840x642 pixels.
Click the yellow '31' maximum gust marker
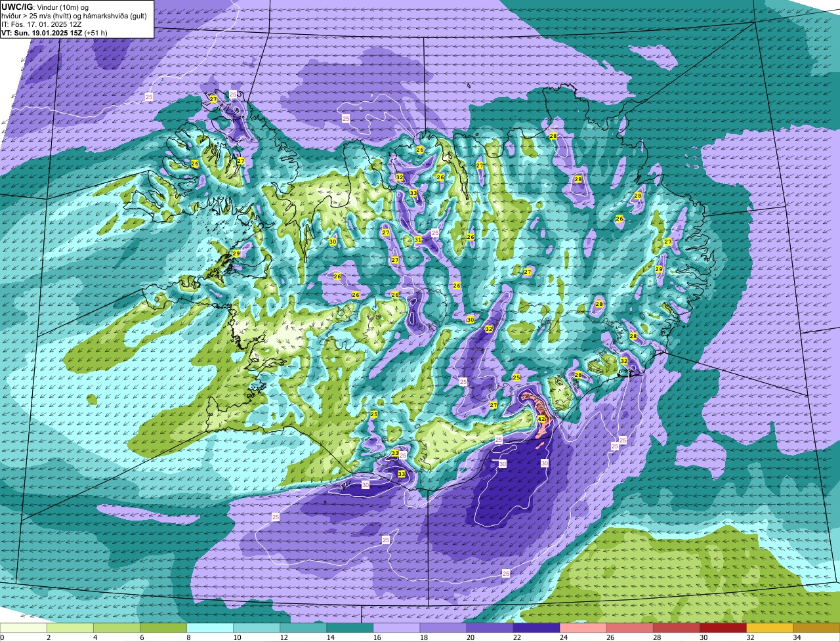(x=418, y=240)
